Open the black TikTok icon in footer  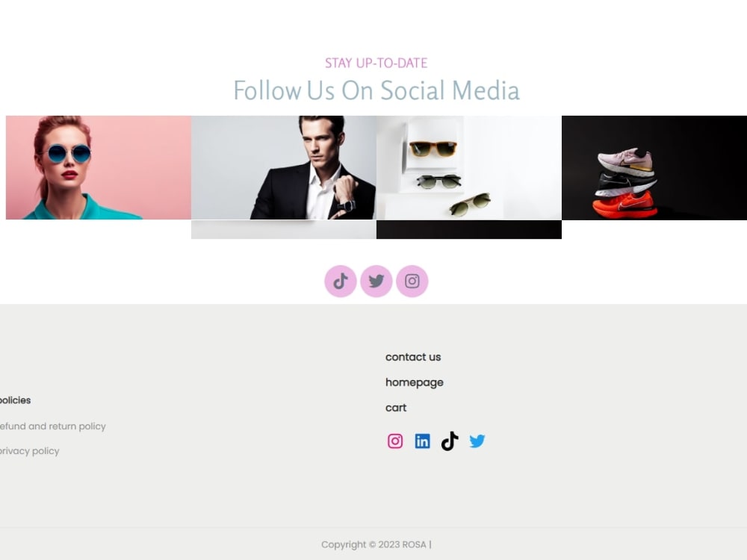(x=450, y=441)
